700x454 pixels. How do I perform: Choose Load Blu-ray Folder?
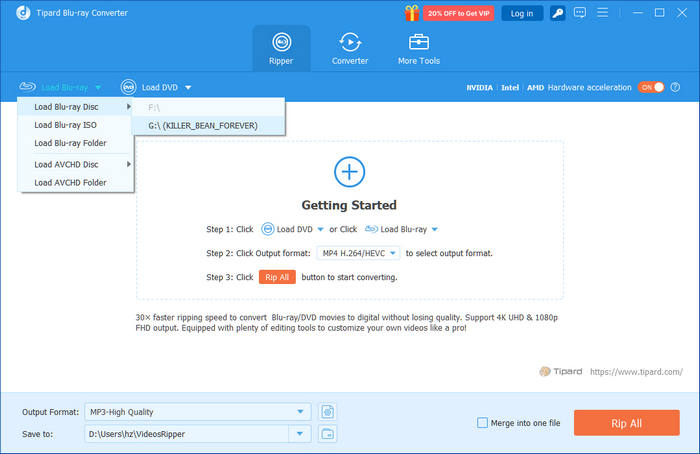pos(76,143)
